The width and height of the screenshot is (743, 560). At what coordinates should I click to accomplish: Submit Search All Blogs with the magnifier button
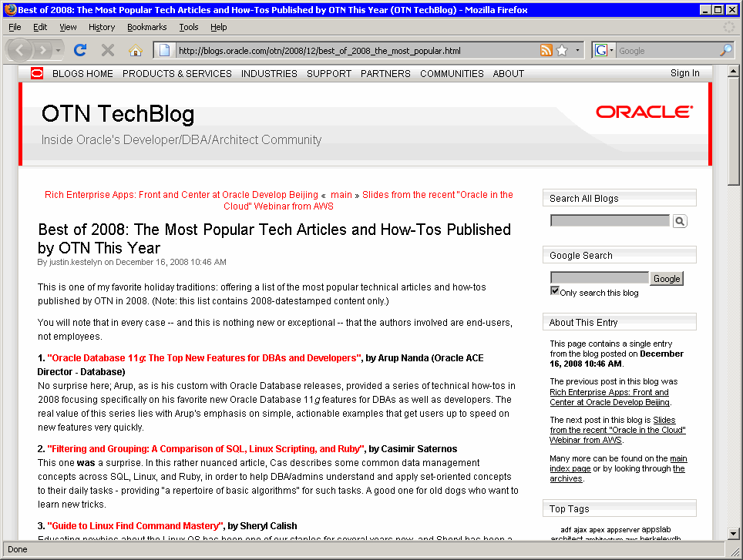click(x=680, y=221)
